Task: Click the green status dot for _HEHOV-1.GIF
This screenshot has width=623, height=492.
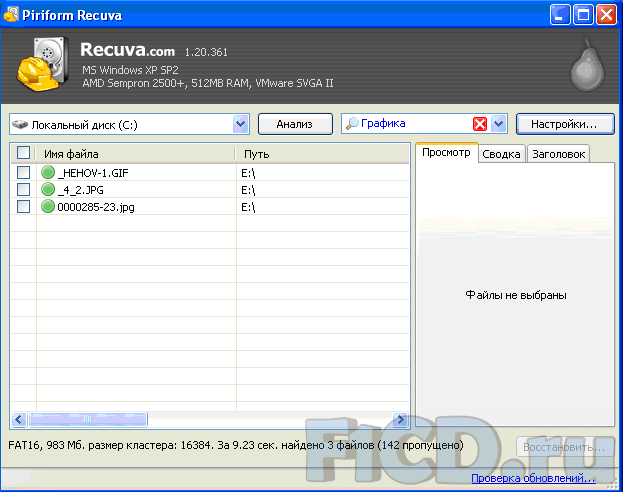Action: click(x=48, y=172)
